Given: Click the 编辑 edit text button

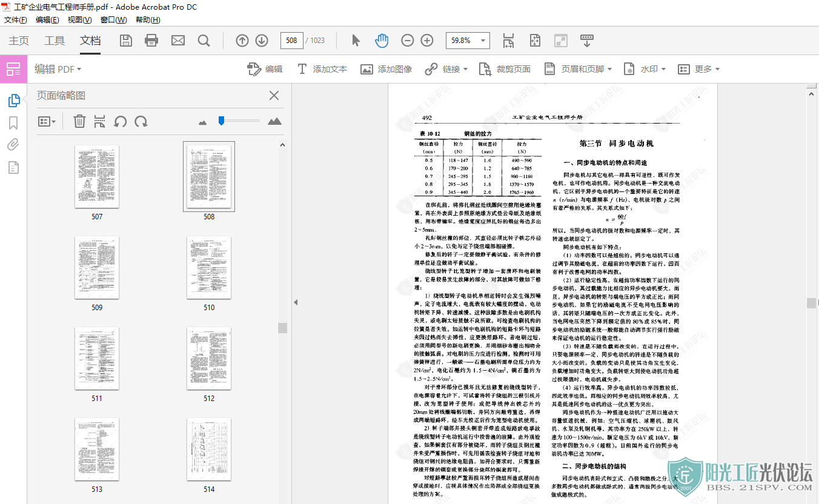Looking at the screenshot, I should click(265, 69).
